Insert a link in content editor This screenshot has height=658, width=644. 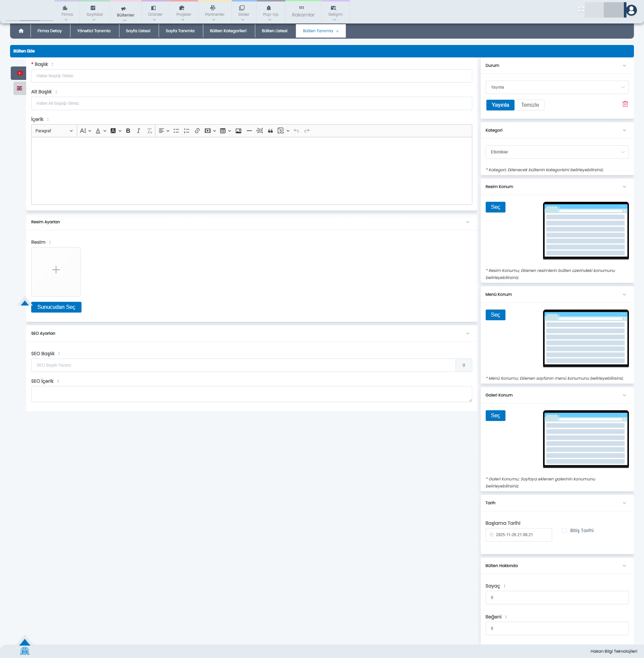point(197,131)
